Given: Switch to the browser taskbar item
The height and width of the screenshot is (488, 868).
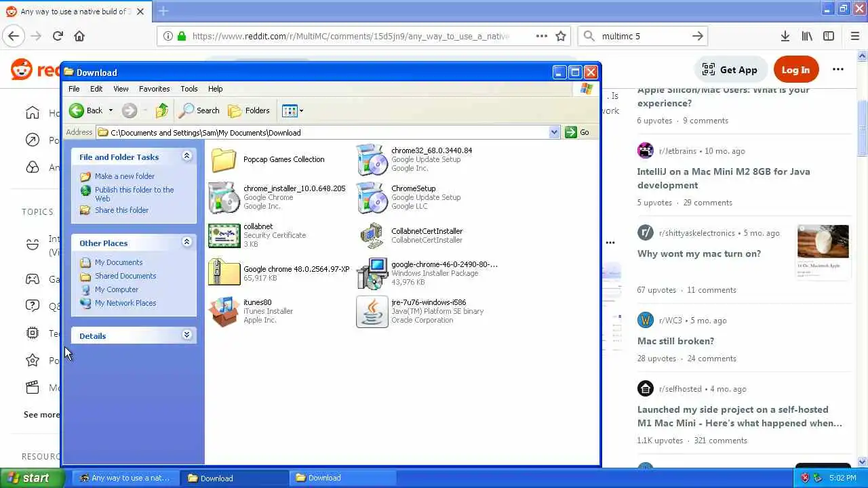Looking at the screenshot, I should 125,478.
